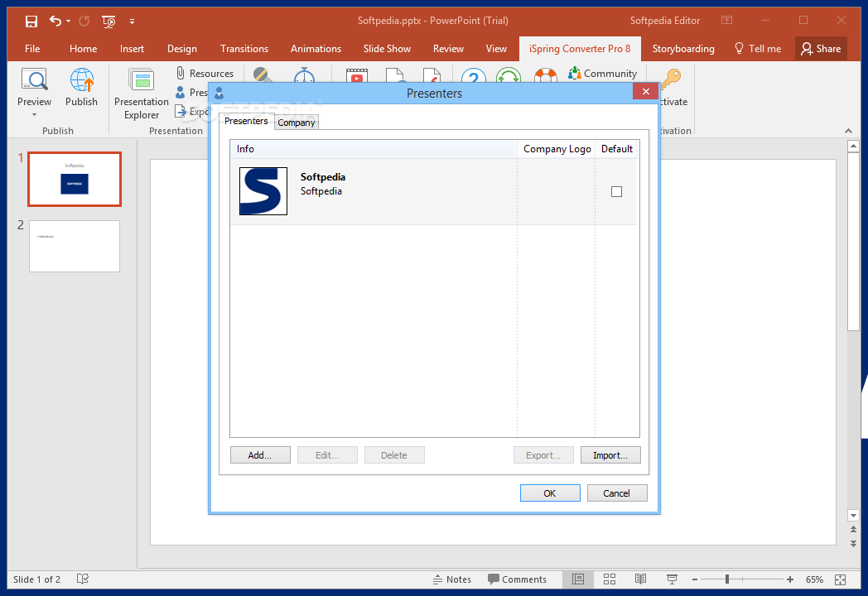Confirm with the OK button
Screen dimensions: 868x596
550,493
